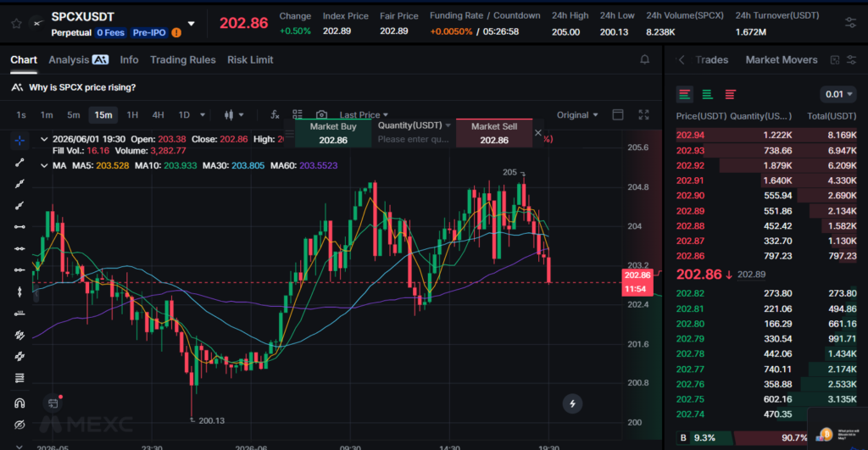Collapse the MA indicator legend chevron
Viewport: 868px width, 450px height.
coord(44,165)
